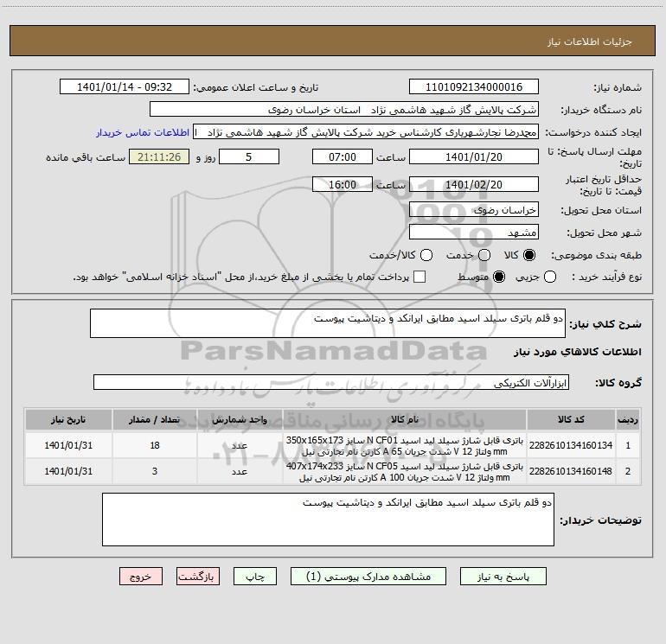Click the quantity cell showing 18

[154, 445]
